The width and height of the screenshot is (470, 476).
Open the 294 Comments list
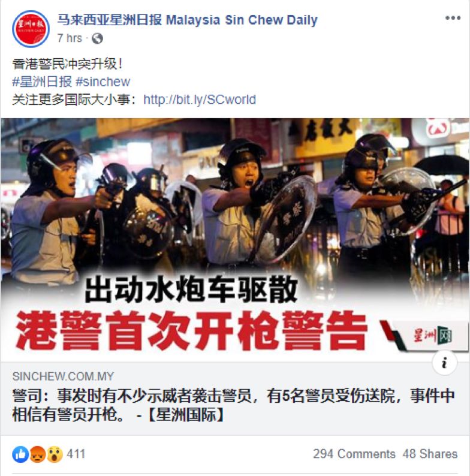click(x=354, y=454)
